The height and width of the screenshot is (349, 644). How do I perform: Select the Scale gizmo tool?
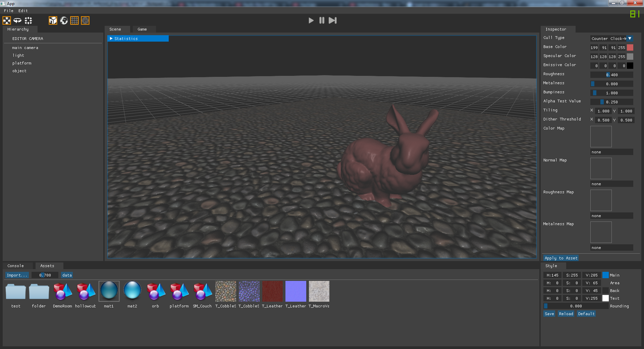tap(28, 20)
